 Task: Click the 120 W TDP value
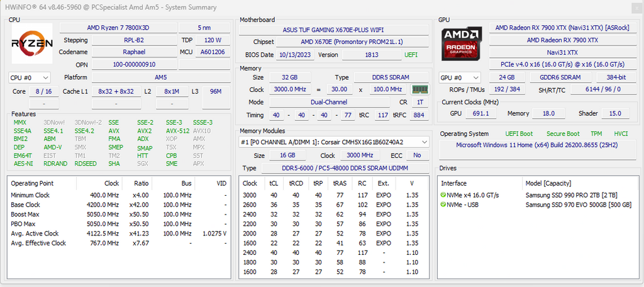click(x=212, y=40)
